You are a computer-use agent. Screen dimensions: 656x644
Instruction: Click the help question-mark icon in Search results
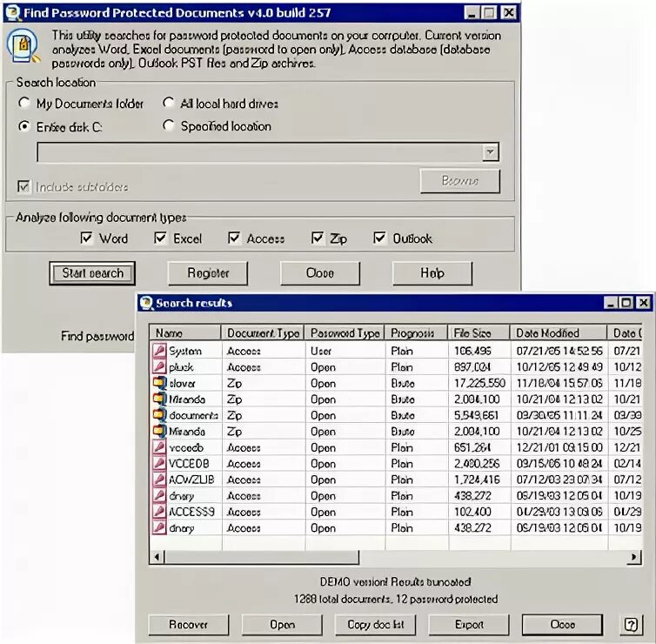(x=631, y=625)
